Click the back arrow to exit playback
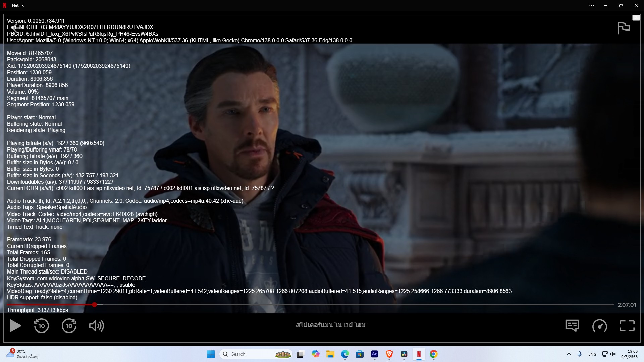The height and width of the screenshot is (362, 644). pyautogui.click(x=15, y=27)
